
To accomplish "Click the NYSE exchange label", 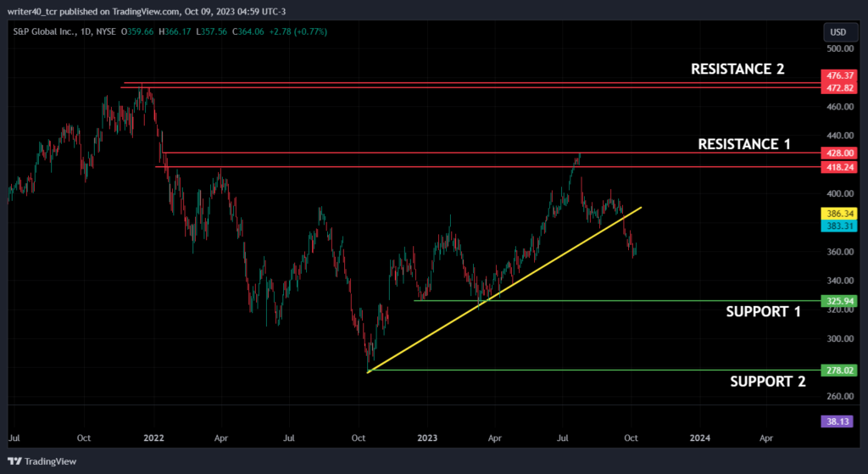I will click(105, 32).
